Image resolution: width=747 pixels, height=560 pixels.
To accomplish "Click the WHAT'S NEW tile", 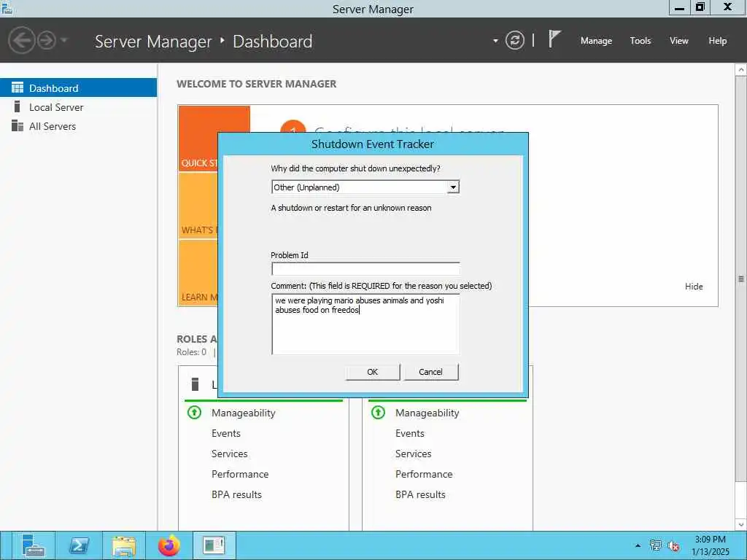I will 198,206.
